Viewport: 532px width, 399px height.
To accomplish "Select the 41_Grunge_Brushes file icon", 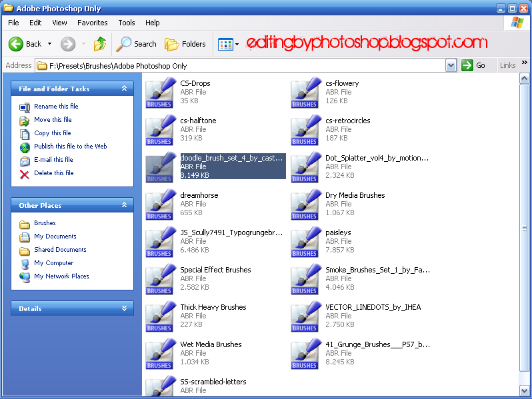I will (x=306, y=354).
